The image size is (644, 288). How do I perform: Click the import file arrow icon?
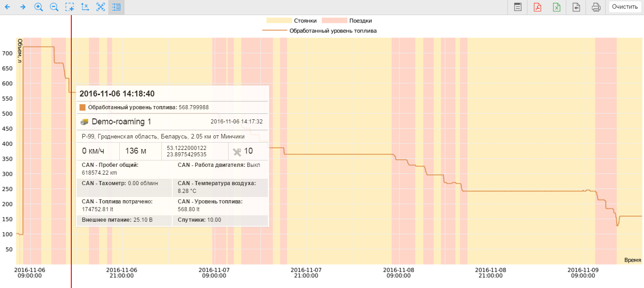point(576,7)
